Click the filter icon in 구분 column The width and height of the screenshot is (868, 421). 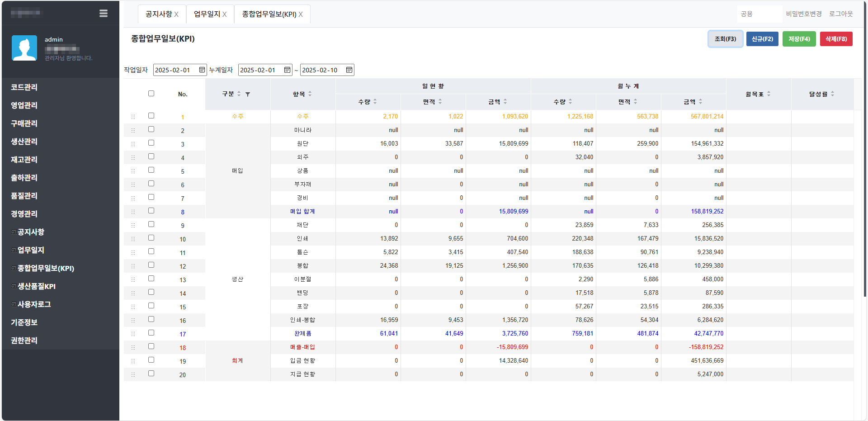click(248, 94)
